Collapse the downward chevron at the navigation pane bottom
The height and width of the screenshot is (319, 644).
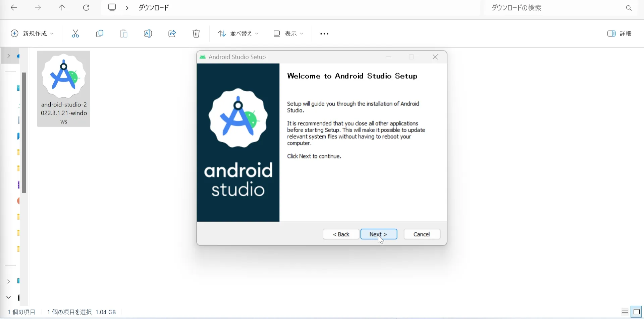(x=8, y=298)
